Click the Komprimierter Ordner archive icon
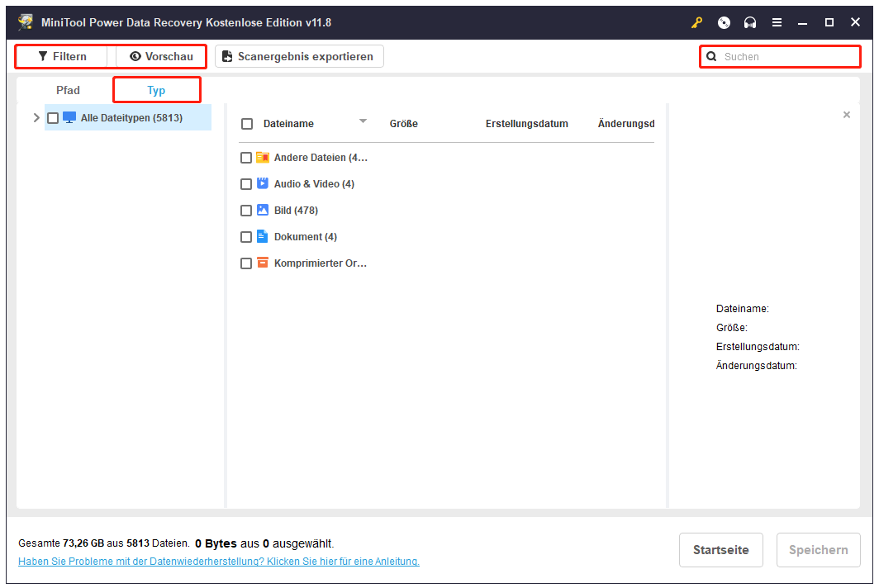Image resolution: width=879 pixels, height=588 pixels. tap(263, 263)
